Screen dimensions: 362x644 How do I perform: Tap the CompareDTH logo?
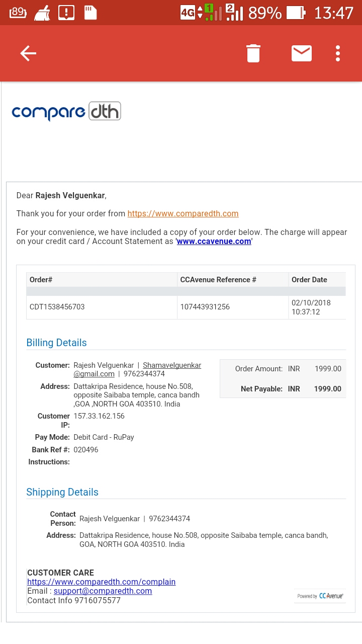point(66,111)
